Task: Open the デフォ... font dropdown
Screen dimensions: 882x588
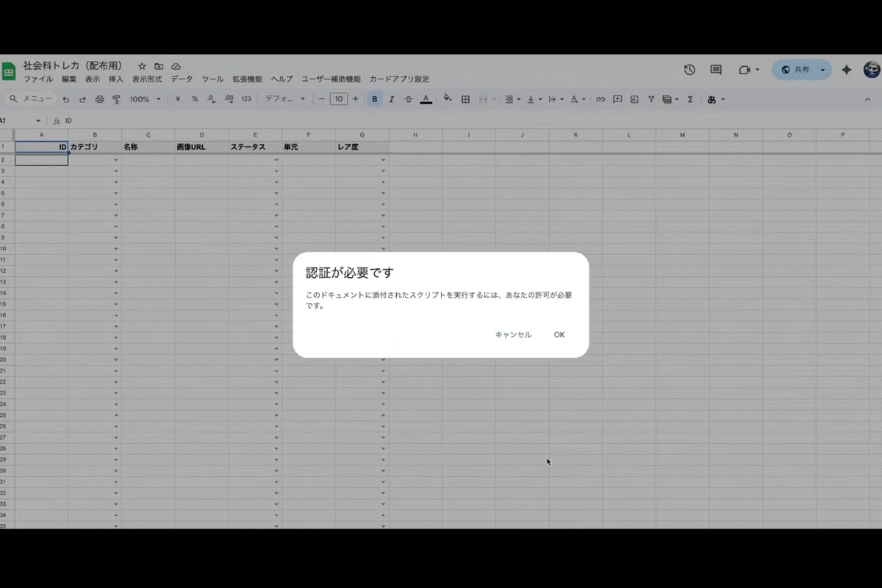Action: click(x=285, y=99)
